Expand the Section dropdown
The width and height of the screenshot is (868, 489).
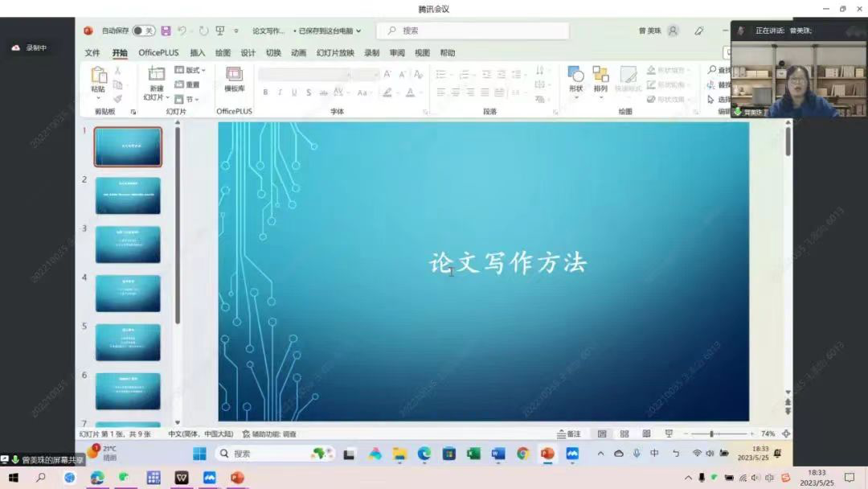(190, 99)
